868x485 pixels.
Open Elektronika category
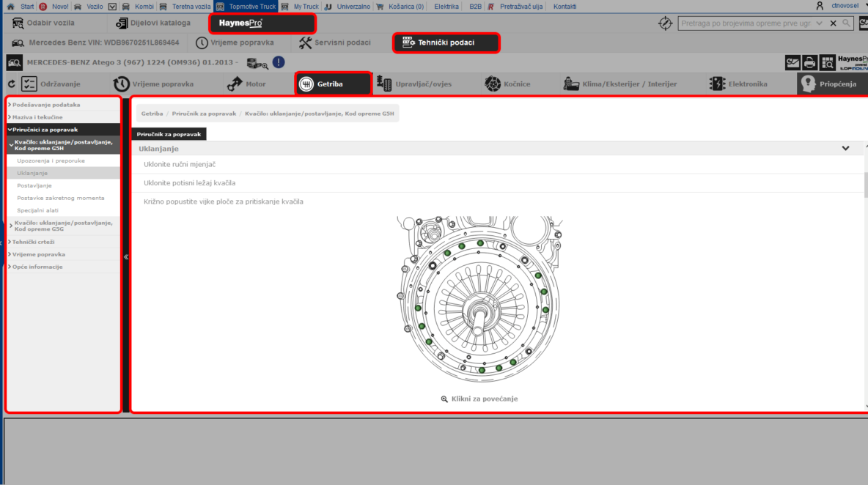[738, 84]
